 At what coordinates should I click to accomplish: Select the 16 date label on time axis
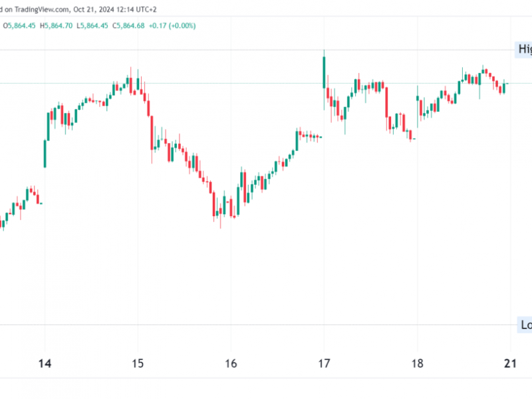pyautogui.click(x=231, y=364)
